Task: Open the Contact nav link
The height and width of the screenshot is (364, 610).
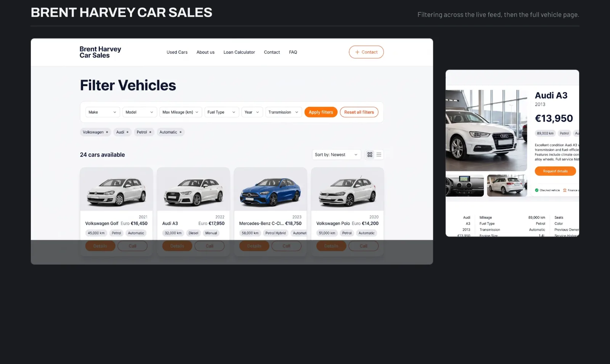Action: point(272,52)
